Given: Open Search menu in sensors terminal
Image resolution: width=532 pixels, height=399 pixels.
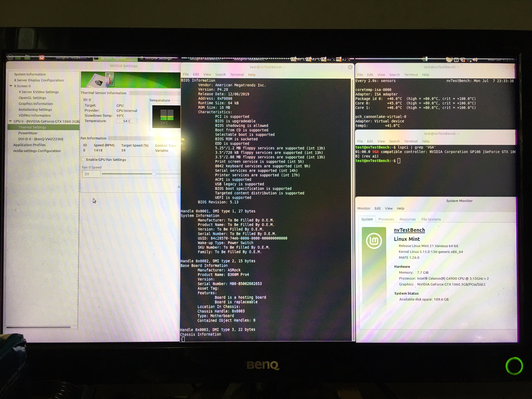Looking at the screenshot, I should (394, 75).
